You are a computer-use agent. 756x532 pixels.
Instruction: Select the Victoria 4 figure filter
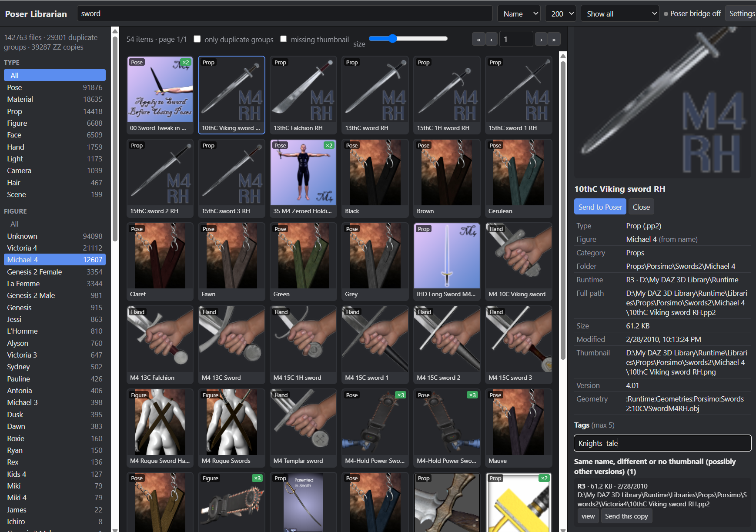55,248
